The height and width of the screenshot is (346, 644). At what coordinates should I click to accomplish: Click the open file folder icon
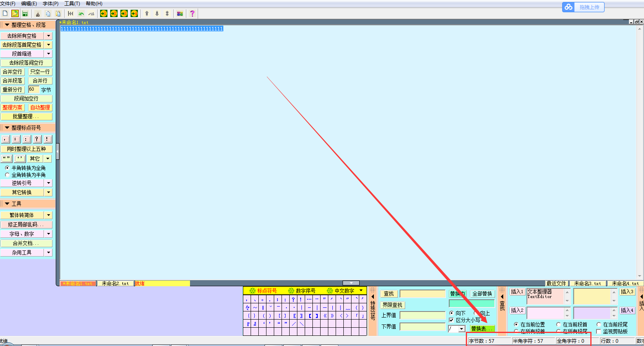pyautogui.click(x=15, y=13)
